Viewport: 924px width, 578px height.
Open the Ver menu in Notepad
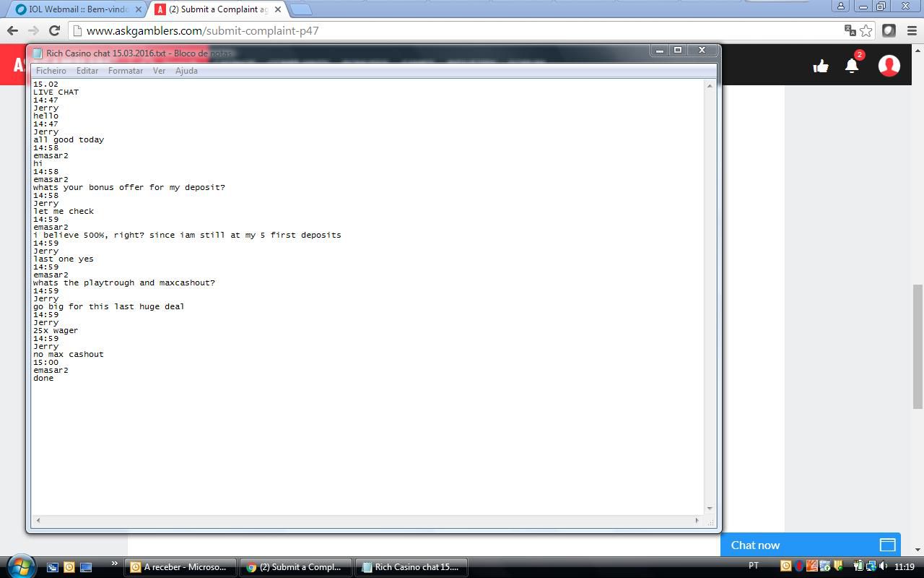pos(159,71)
